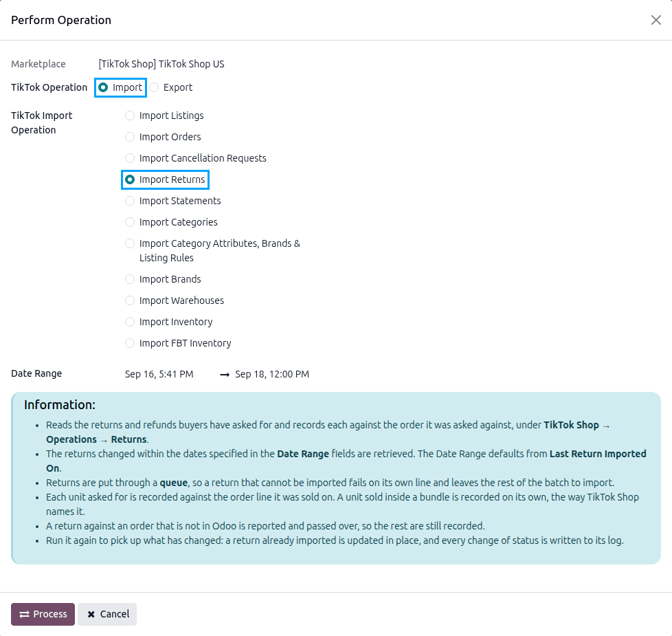Choose Import Orders option
The height and width of the screenshot is (636, 672).
click(x=163, y=137)
